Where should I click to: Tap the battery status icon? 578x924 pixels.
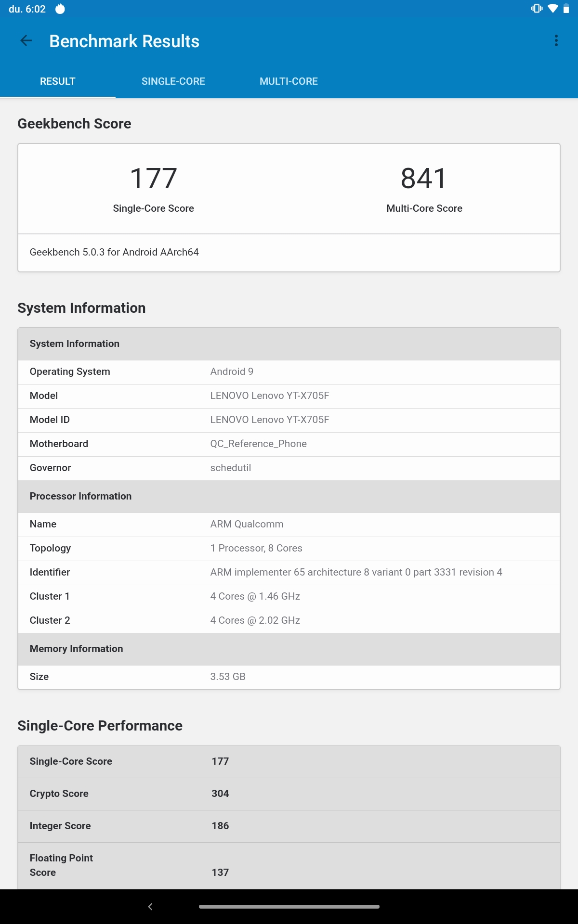point(566,9)
